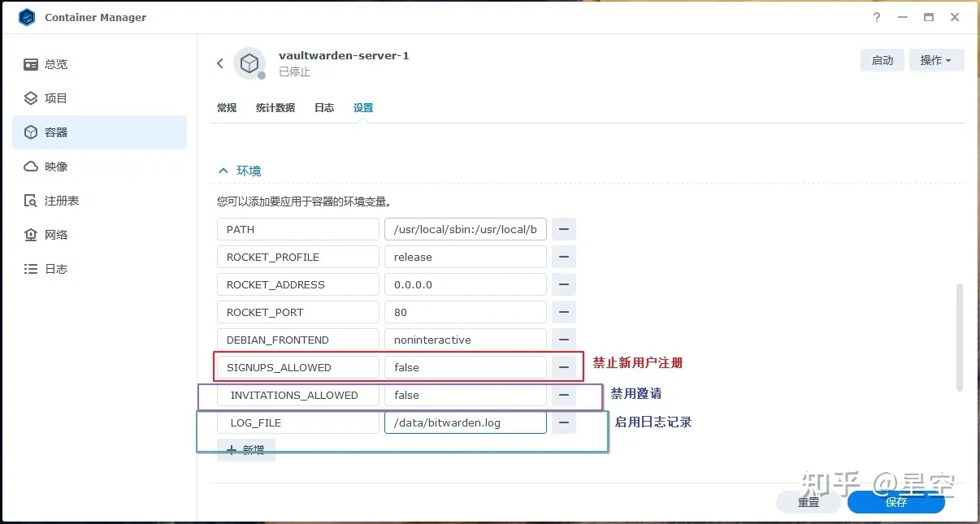
Task: Click the help question mark icon
Action: pyautogui.click(x=877, y=17)
